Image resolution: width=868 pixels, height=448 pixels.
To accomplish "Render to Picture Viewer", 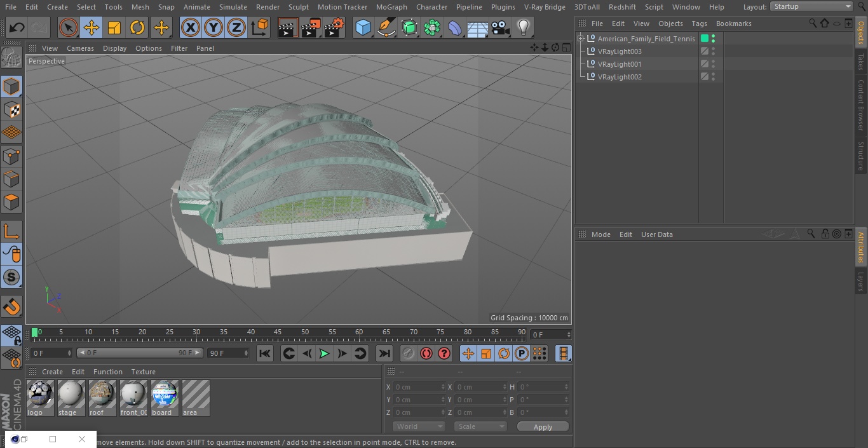I will click(x=311, y=28).
